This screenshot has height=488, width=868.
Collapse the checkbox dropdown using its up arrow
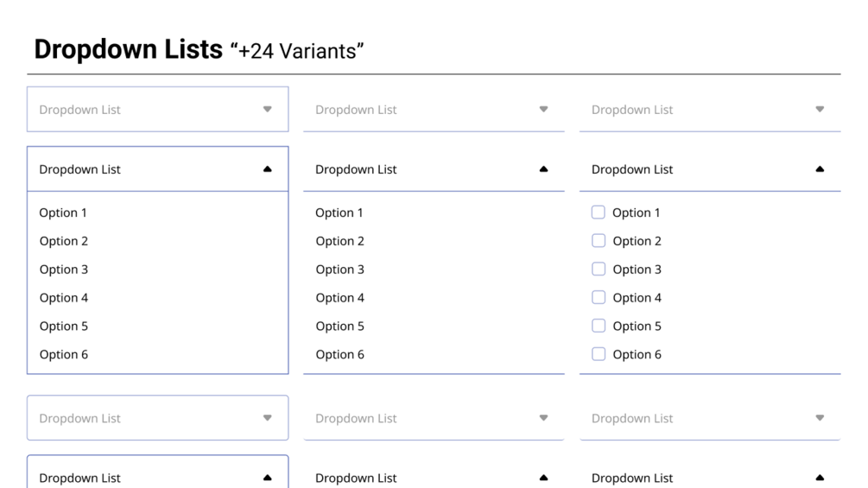820,169
